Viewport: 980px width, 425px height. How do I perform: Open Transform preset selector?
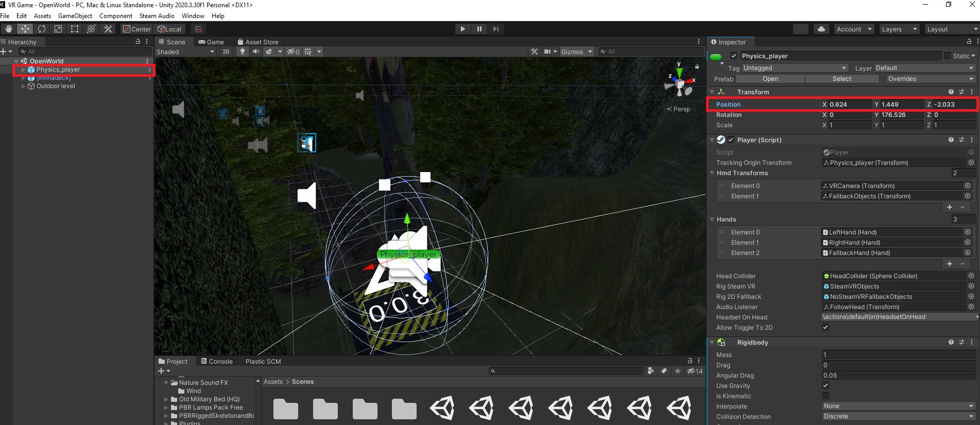tap(961, 92)
